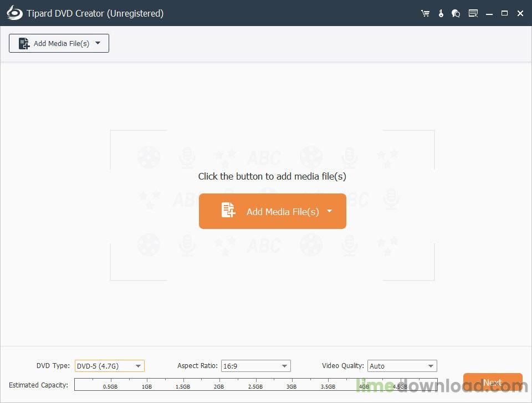Click the orange Add Media File(s) button
Viewport: 532px width, 403px height.
tap(273, 211)
